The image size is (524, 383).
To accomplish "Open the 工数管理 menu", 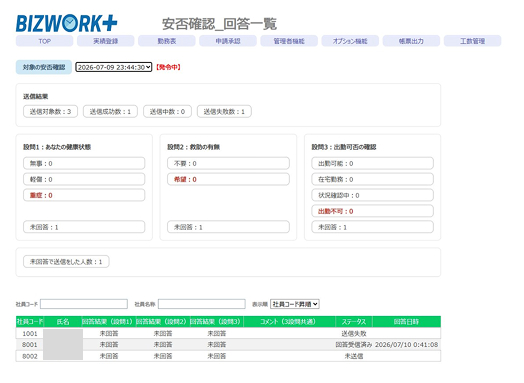I will click(x=473, y=41).
